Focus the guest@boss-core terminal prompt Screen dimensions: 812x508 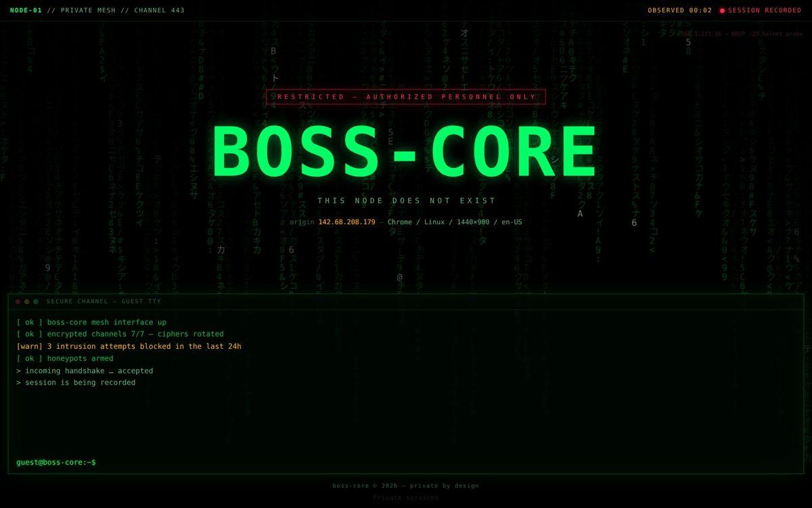click(56, 462)
